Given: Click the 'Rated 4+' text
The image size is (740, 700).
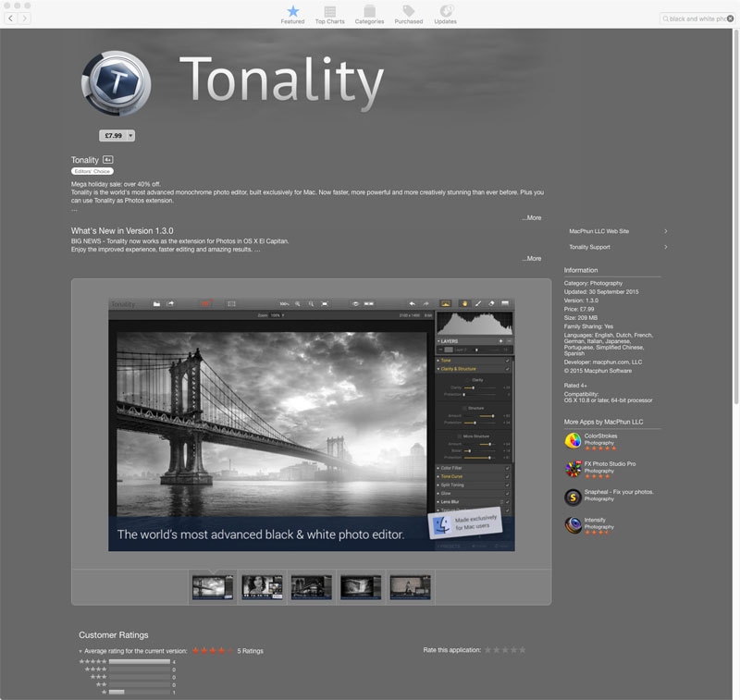Looking at the screenshot, I should coord(575,386).
